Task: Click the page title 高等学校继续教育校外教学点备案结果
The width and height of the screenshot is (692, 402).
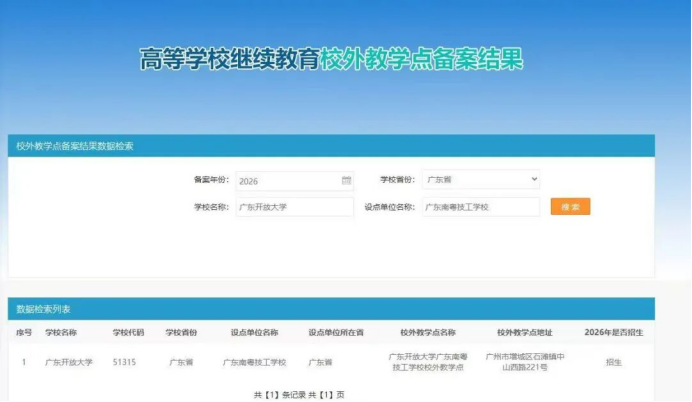Action: coord(331,59)
